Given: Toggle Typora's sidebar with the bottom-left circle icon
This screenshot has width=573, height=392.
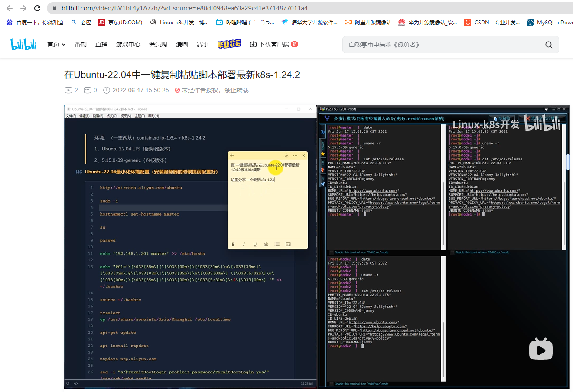Looking at the screenshot, I should coord(68,383).
